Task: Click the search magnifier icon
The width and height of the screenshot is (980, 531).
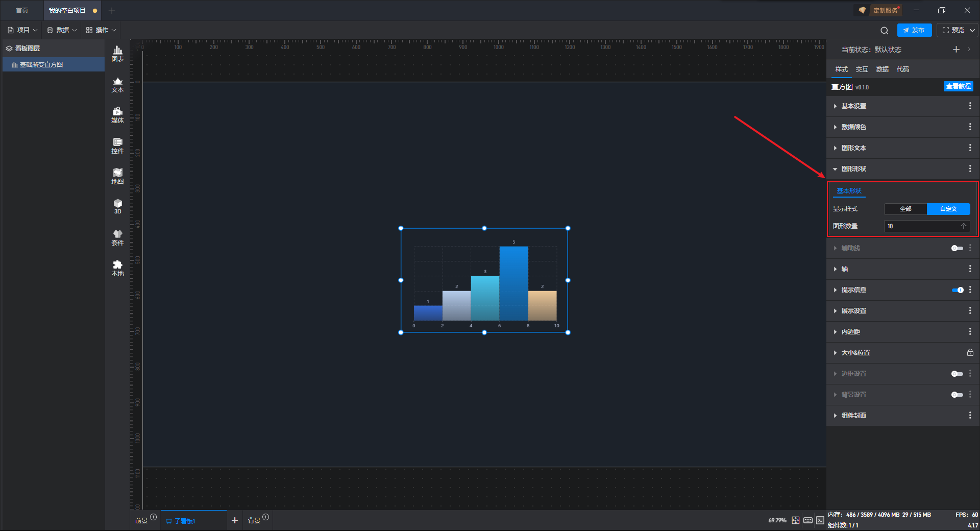Action: (885, 31)
